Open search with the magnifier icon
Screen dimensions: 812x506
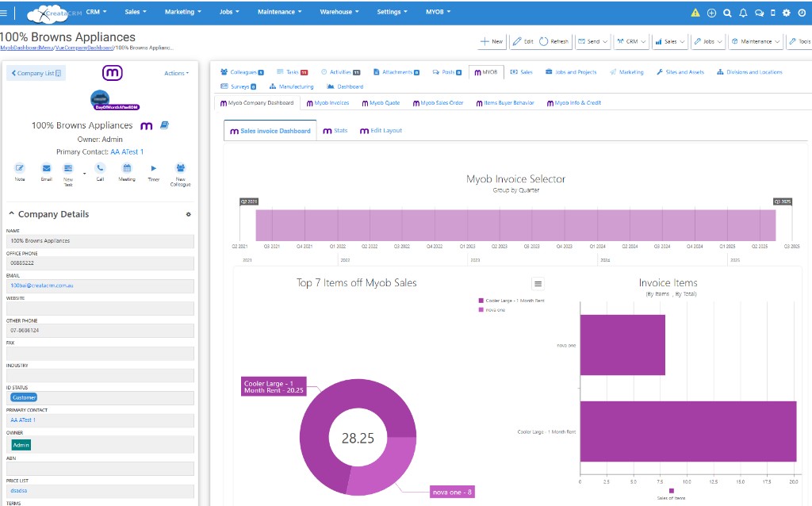coord(727,13)
